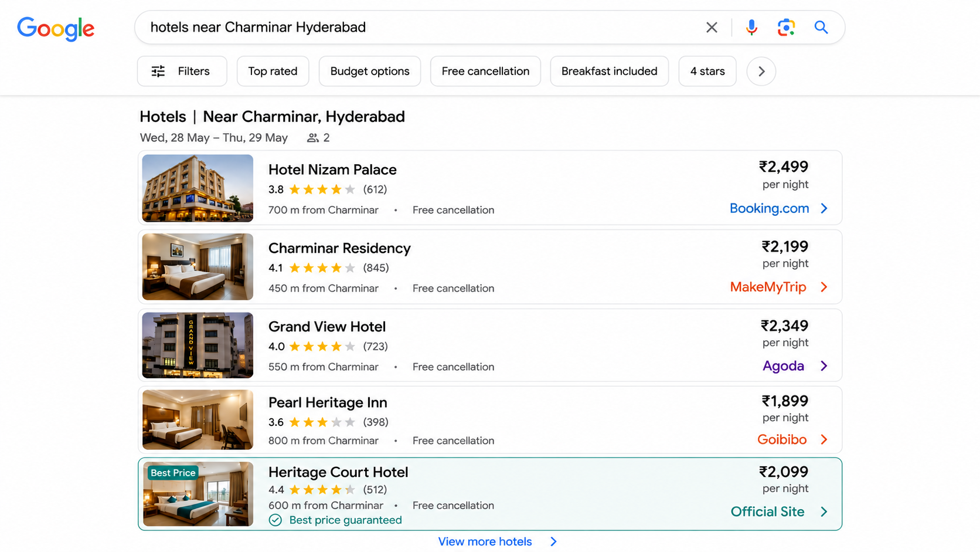Click the chevron next to Booking.com
Image resolution: width=980 pixels, height=552 pixels.
point(824,208)
